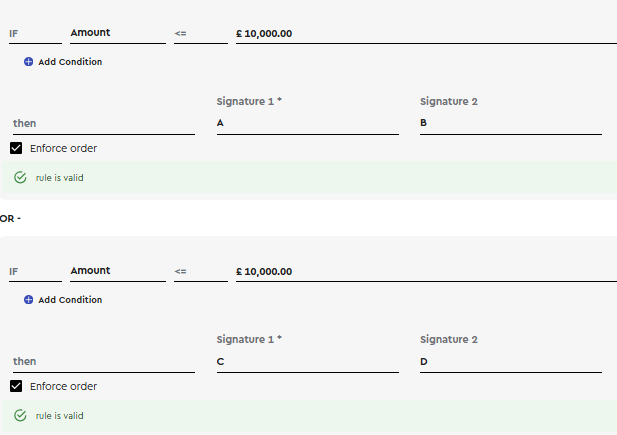This screenshot has height=435, width=617.
Task: Select Signature 1 dropdown showing C
Action: (x=307, y=362)
